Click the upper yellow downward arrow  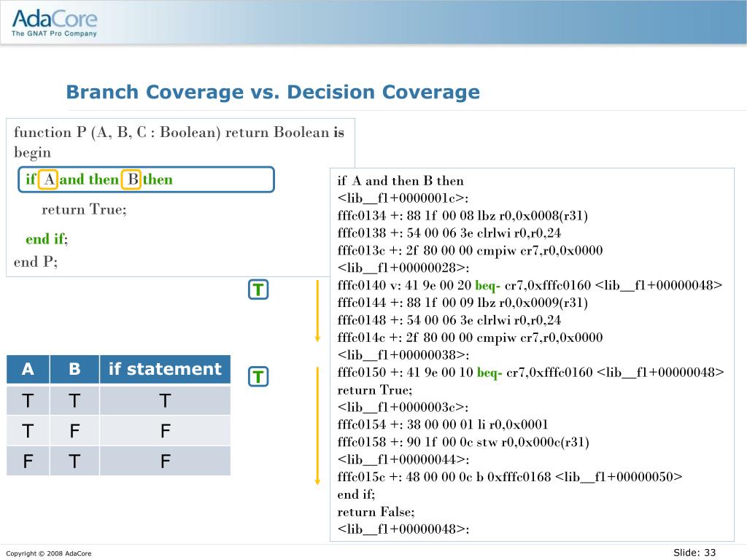(317, 311)
